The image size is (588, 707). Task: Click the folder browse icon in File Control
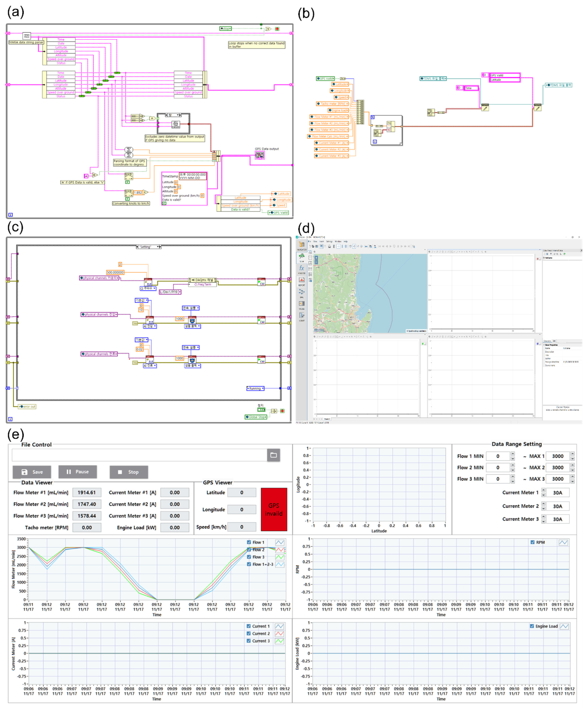(x=273, y=455)
